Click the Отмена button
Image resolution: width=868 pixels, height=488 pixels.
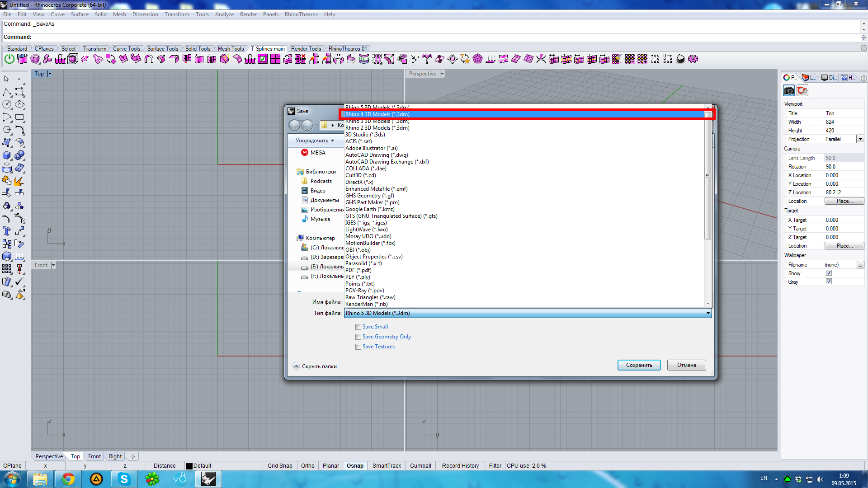tap(686, 365)
